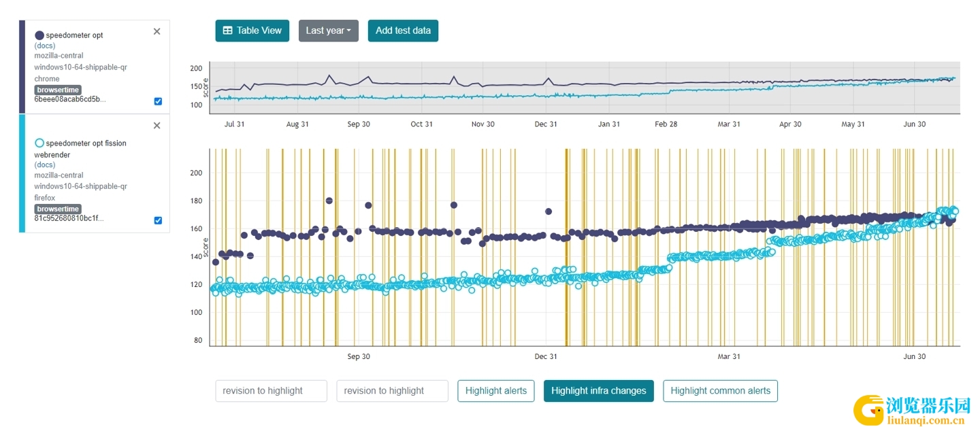Click the browsertime badge in the firefox series
Image resolution: width=980 pixels, height=427 pixels.
[x=58, y=209]
